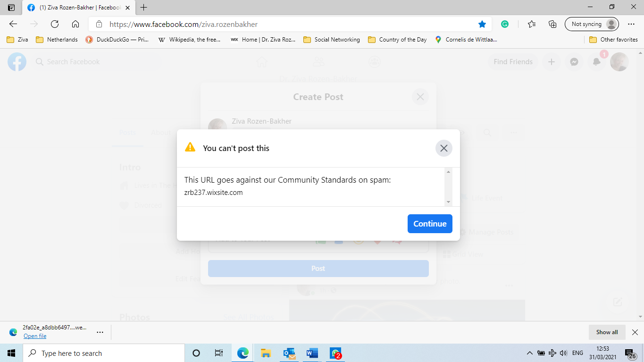Switch to Microsoft Edge on taskbar
644x362 pixels.
click(243, 353)
